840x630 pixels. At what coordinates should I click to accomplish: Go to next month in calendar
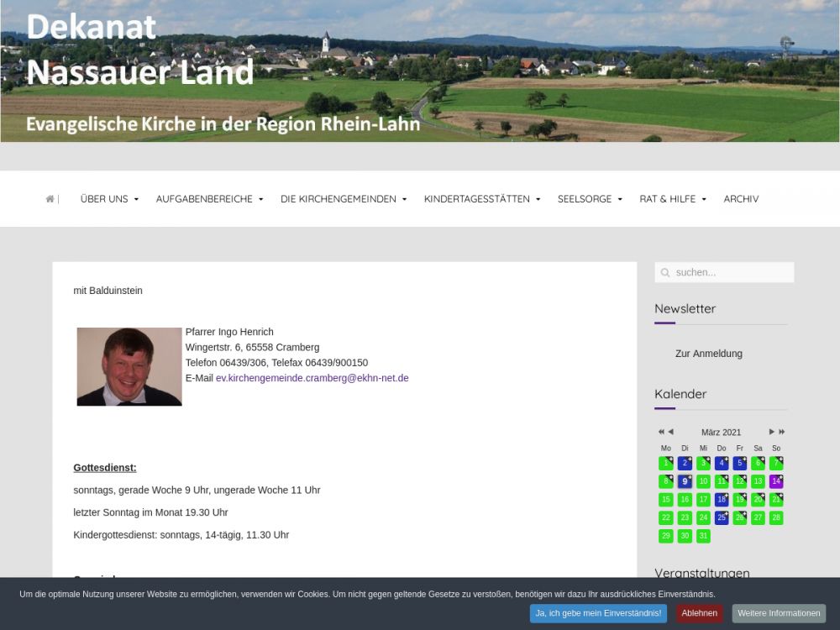(771, 432)
